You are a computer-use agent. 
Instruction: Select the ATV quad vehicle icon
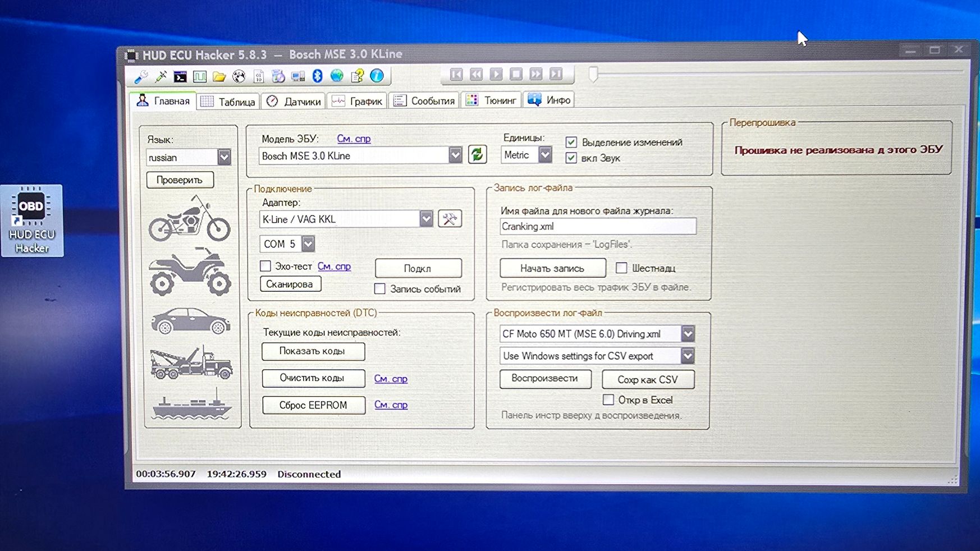pyautogui.click(x=190, y=272)
